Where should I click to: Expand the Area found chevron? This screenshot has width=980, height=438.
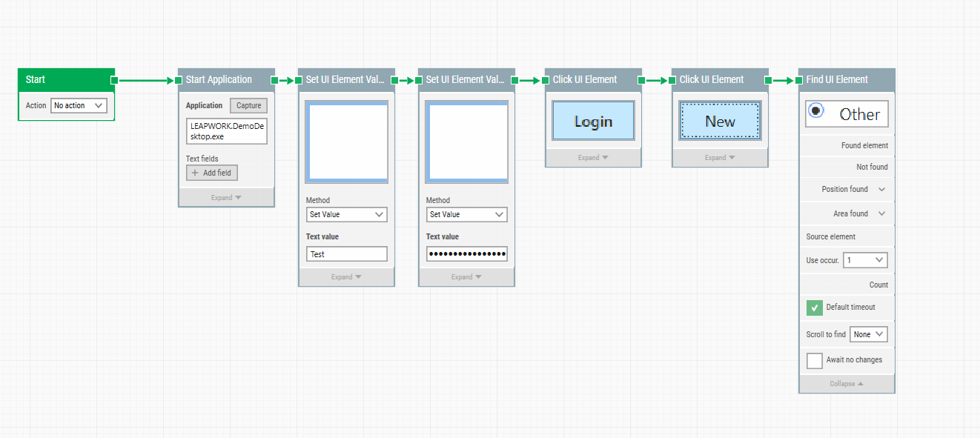(x=881, y=213)
